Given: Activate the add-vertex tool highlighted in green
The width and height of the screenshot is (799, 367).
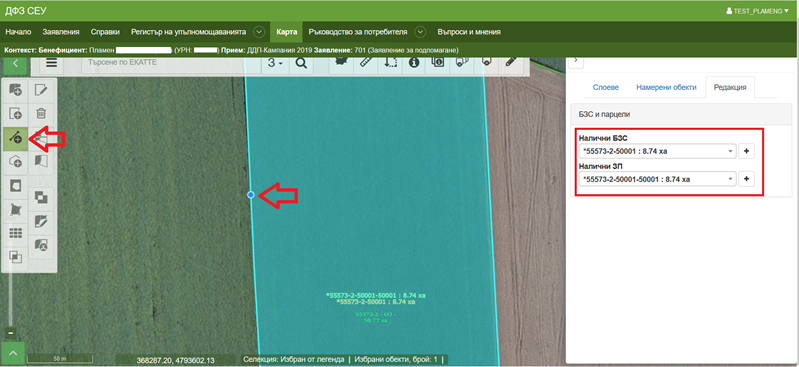Looking at the screenshot, I should (x=16, y=138).
